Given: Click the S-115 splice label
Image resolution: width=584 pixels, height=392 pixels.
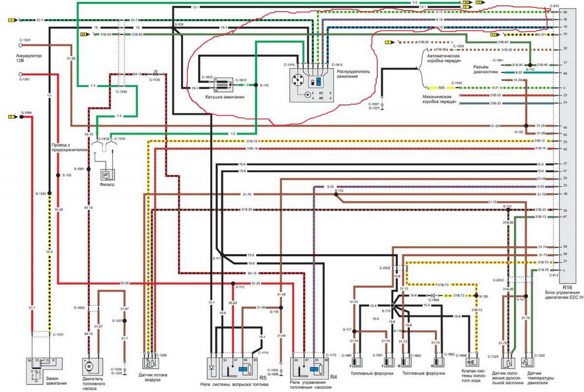Looking at the screenshot, I should click(239, 287).
